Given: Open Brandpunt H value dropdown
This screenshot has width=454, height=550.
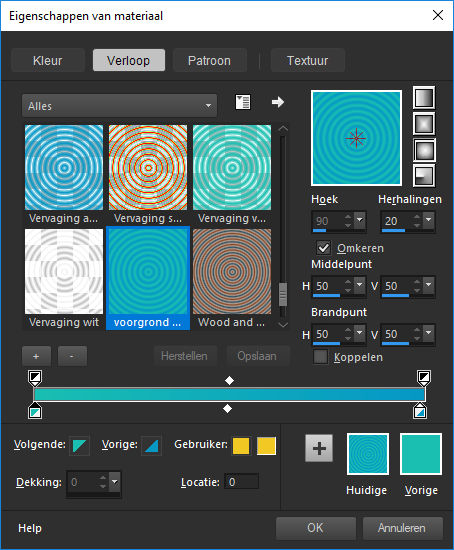Looking at the screenshot, I should tap(360, 333).
